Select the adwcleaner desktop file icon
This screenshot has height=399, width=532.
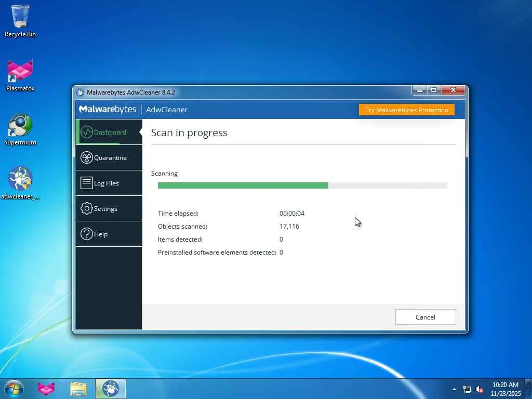tap(20, 183)
